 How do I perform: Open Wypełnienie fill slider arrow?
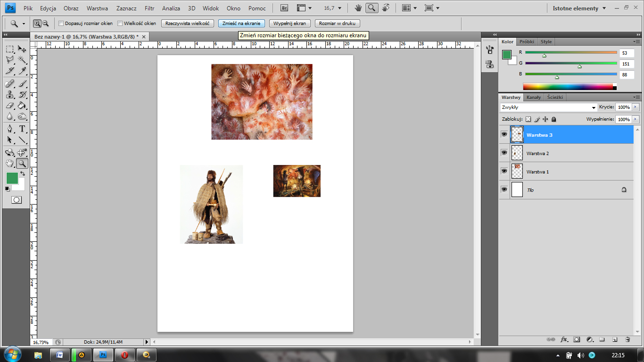pyautogui.click(x=635, y=119)
